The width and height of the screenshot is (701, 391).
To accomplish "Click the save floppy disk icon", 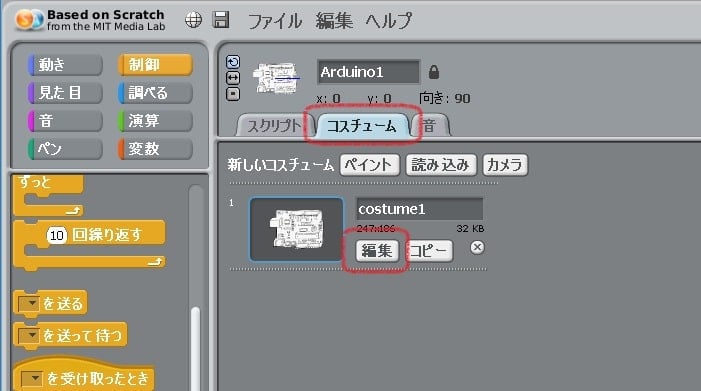I will point(221,20).
